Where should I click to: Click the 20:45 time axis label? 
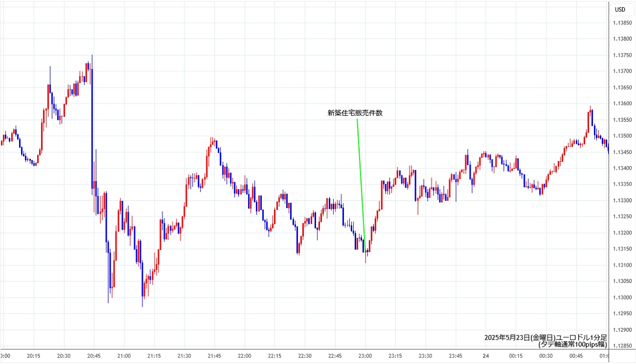click(94, 356)
